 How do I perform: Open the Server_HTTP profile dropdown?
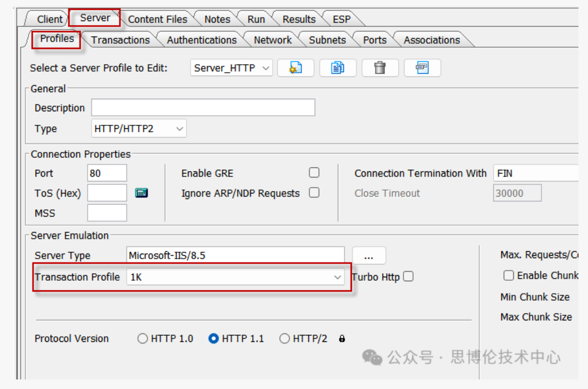click(x=231, y=68)
